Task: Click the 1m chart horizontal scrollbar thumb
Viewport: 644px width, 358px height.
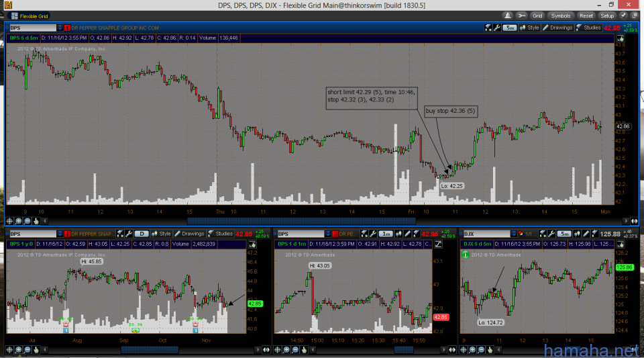Action: pos(404,350)
